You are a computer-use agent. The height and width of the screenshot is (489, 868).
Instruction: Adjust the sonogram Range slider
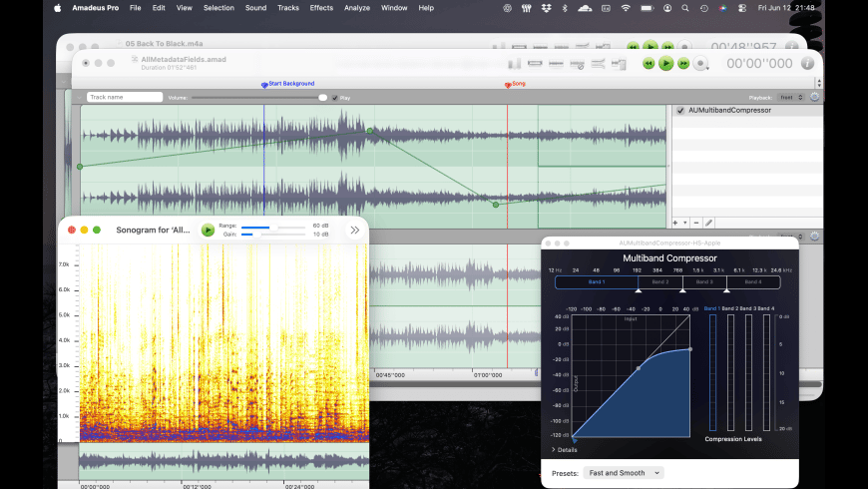pos(273,227)
